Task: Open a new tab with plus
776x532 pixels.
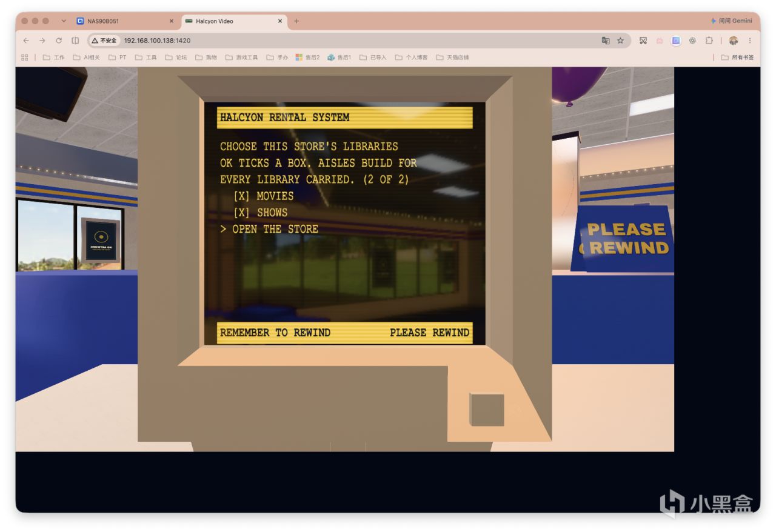Action: (x=296, y=21)
